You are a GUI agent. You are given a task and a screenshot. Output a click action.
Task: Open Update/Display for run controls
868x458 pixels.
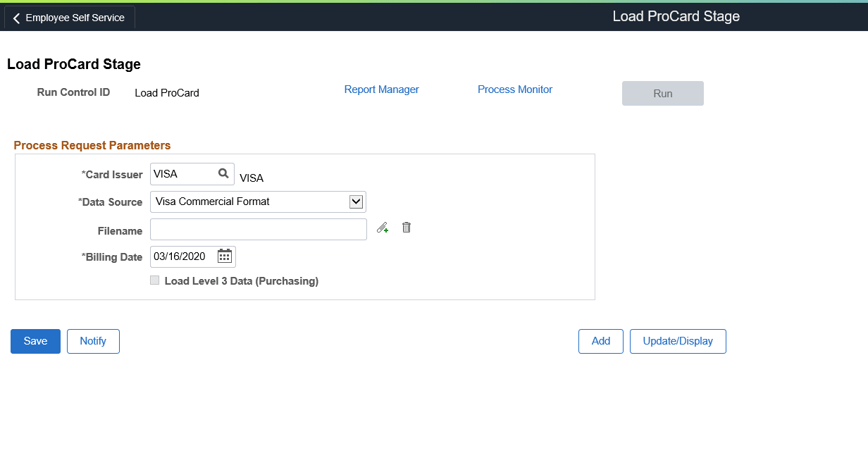pos(678,341)
